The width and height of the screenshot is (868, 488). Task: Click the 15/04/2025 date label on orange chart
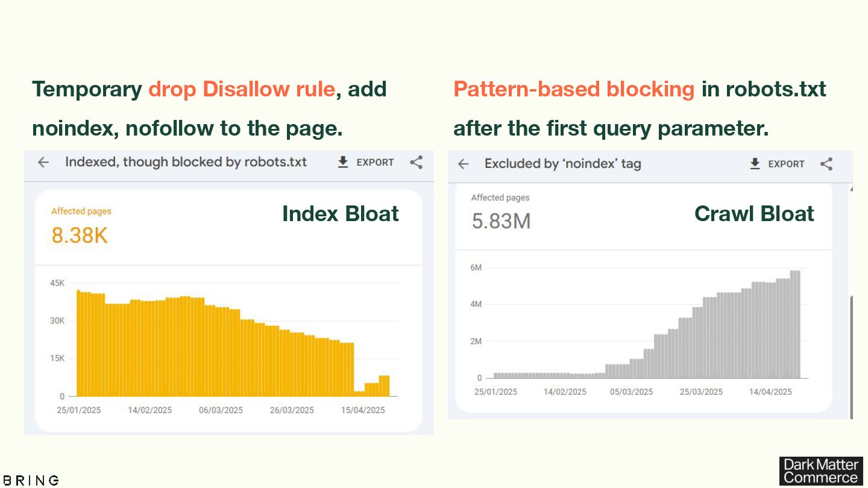363,410
